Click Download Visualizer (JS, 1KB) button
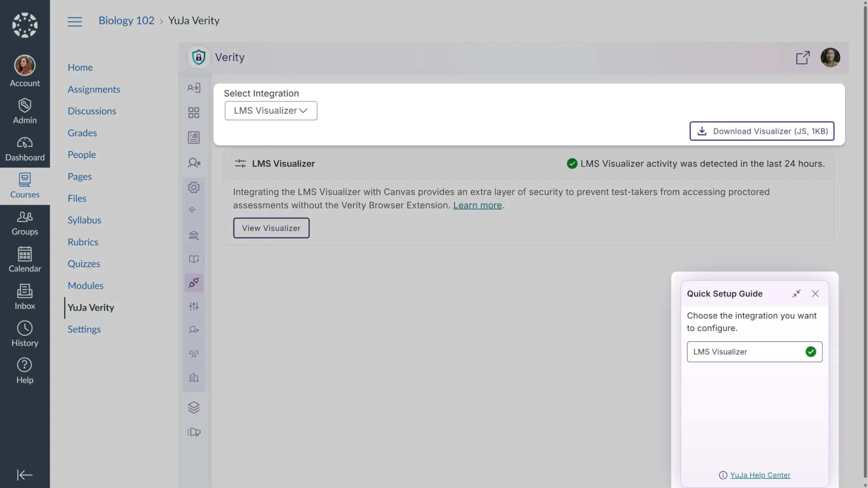Screen dimensions: 868x488 (x=762, y=131)
